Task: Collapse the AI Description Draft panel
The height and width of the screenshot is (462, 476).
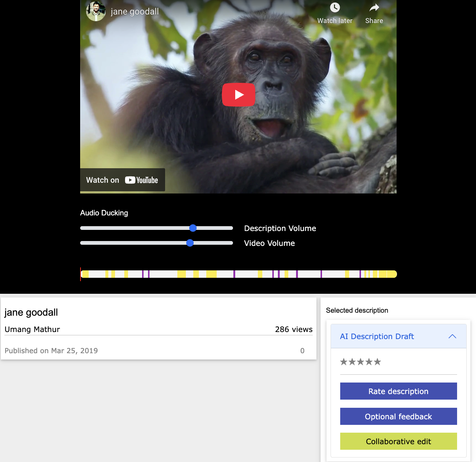Action: coord(398,336)
